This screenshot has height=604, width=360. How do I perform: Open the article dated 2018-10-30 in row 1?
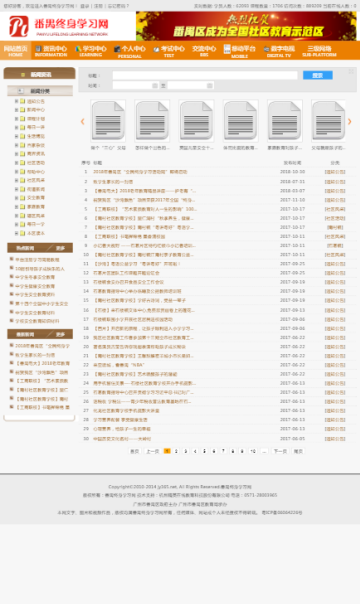[x=140, y=172]
